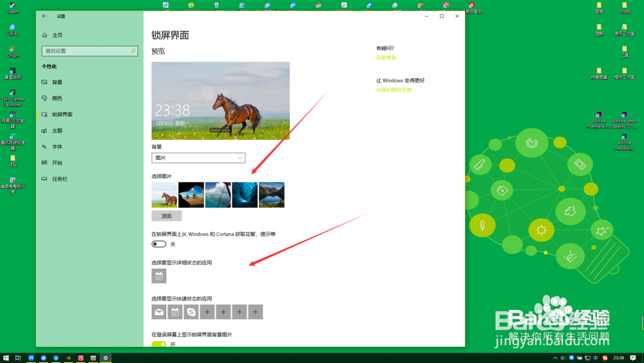Add app in first plus quick status slot
Image resolution: width=644 pixels, height=363 pixels.
click(207, 312)
